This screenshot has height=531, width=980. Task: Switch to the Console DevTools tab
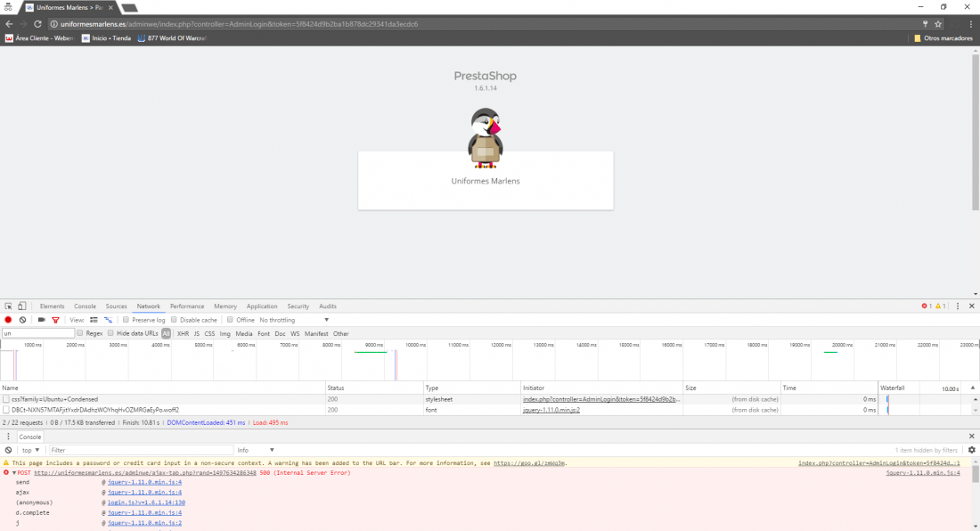[x=85, y=306]
